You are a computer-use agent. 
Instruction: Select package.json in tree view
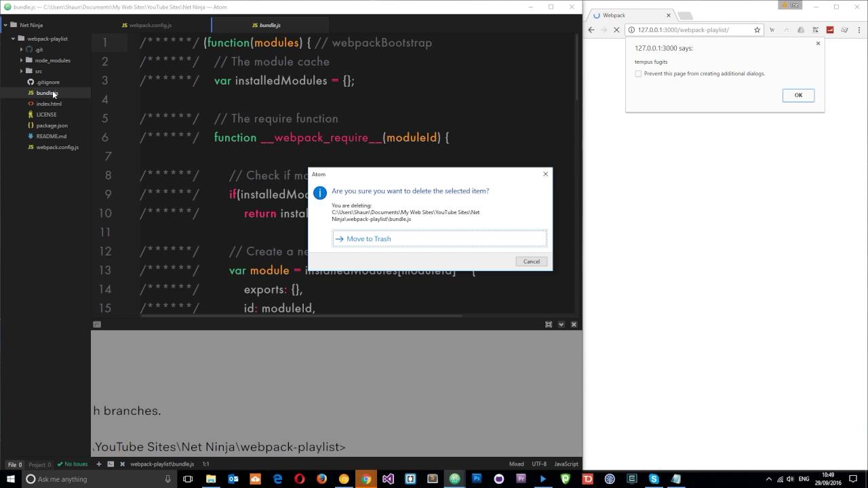click(52, 125)
